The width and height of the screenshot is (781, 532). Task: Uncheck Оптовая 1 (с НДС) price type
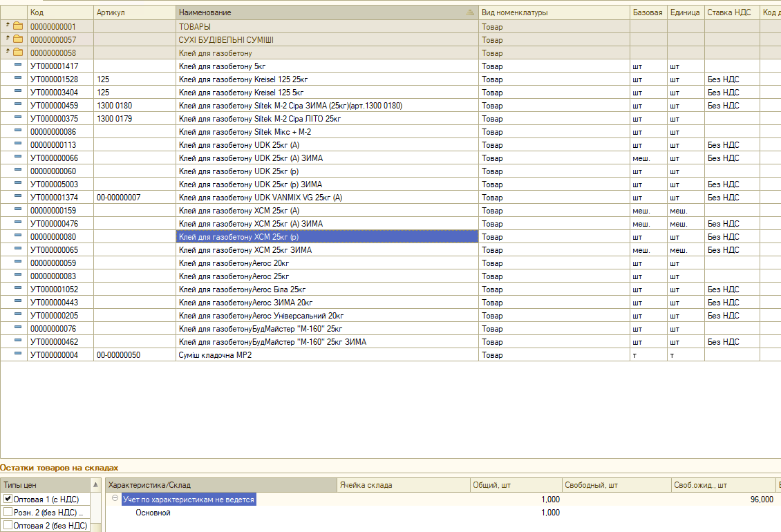8,499
